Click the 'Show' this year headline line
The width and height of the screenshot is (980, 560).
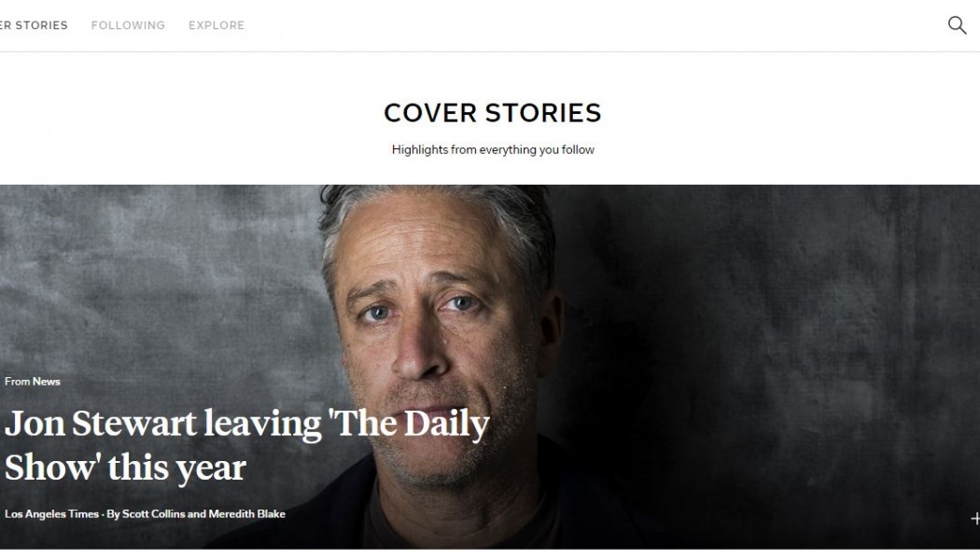125,468
